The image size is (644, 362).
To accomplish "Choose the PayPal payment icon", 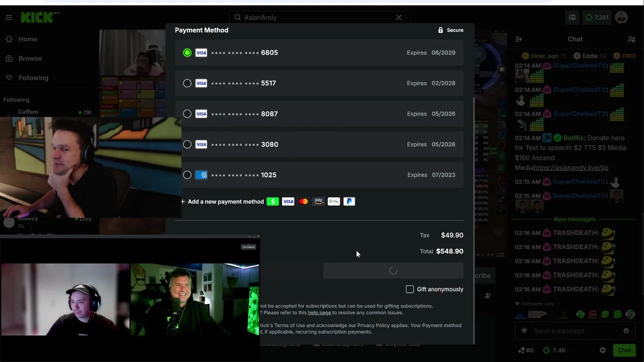I will pos(349,202).
